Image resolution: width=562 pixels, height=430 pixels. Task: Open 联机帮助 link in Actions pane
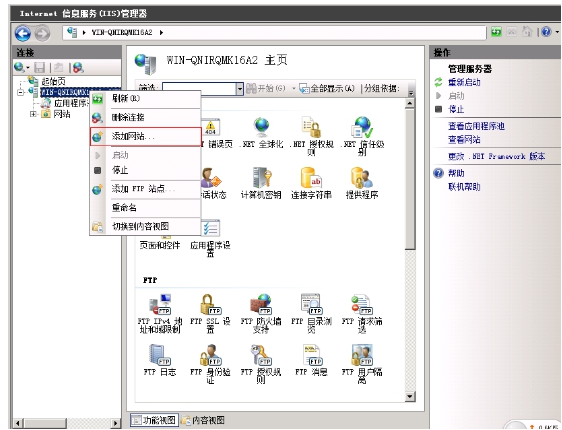(x=464, y=187)
